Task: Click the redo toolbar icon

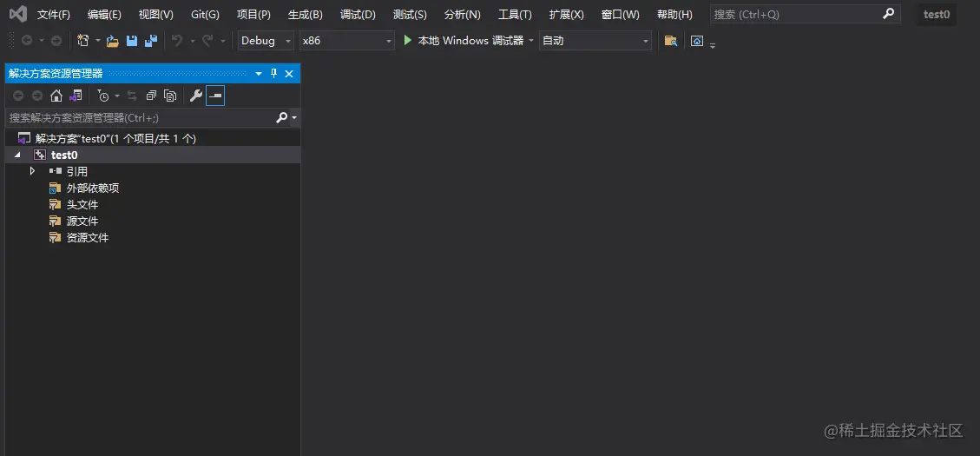Action: click(x=207, y=41)
